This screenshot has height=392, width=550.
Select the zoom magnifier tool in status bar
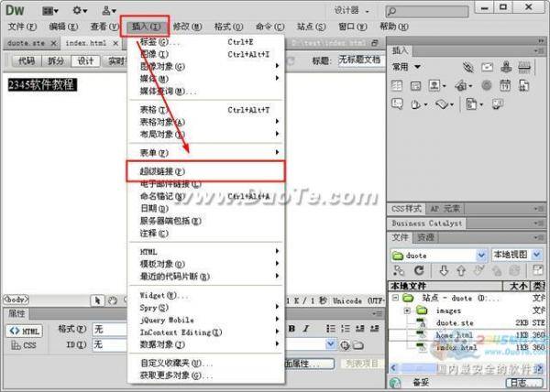pos(126,299)
